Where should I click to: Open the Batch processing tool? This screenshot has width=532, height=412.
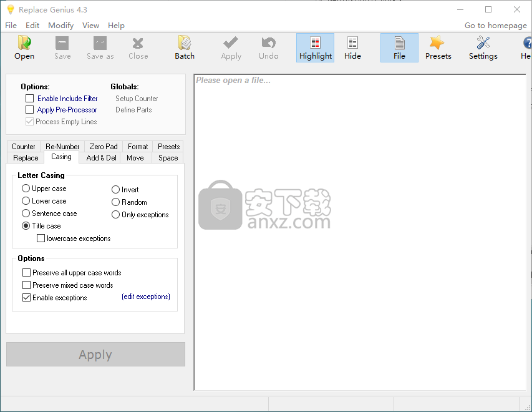[x=185, y=48]
